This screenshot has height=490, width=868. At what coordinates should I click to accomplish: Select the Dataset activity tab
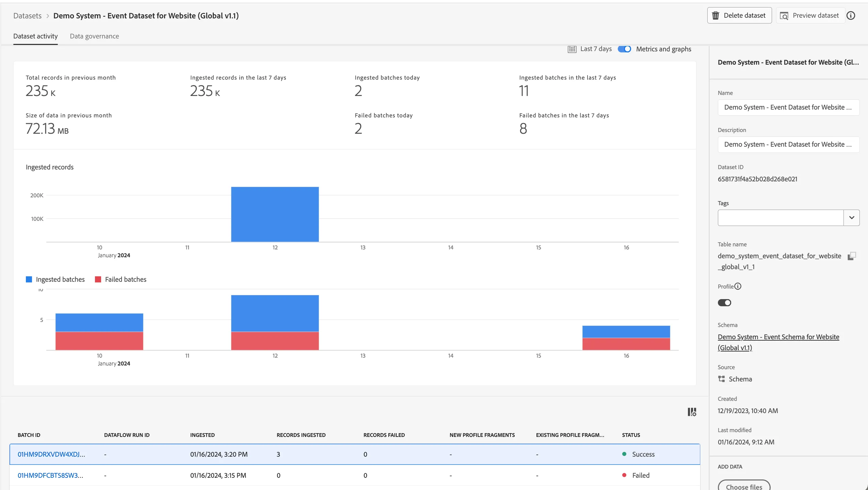pyautogui.click(x=35, y=36)
